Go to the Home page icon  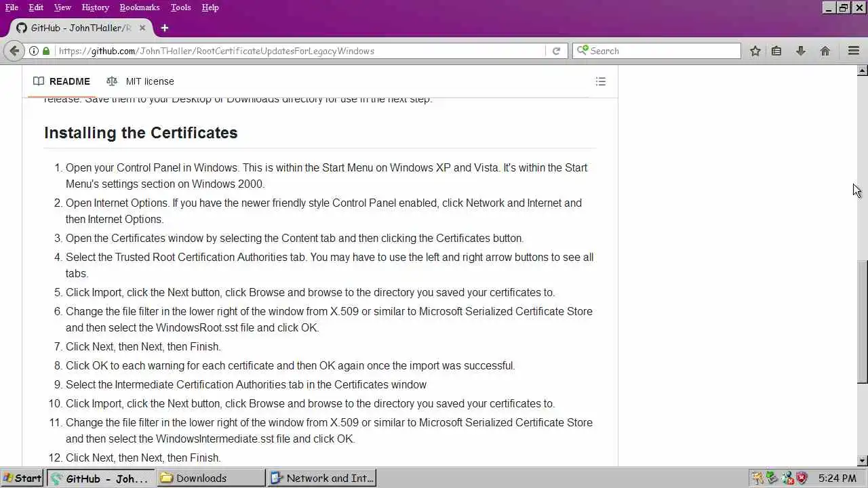pos(825,51)
